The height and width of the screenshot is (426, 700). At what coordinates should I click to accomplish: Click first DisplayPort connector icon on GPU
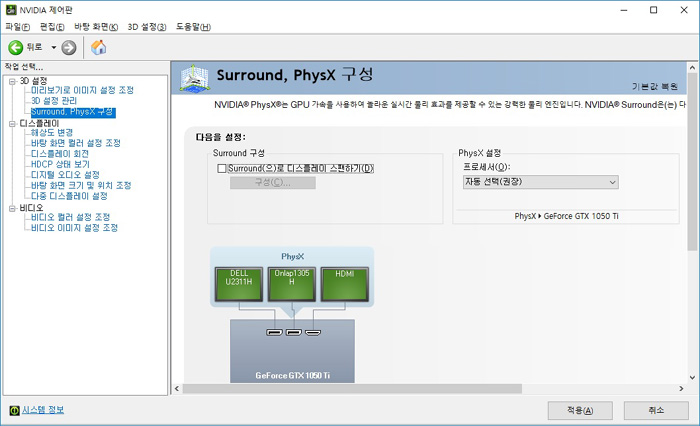pos(274,332)
